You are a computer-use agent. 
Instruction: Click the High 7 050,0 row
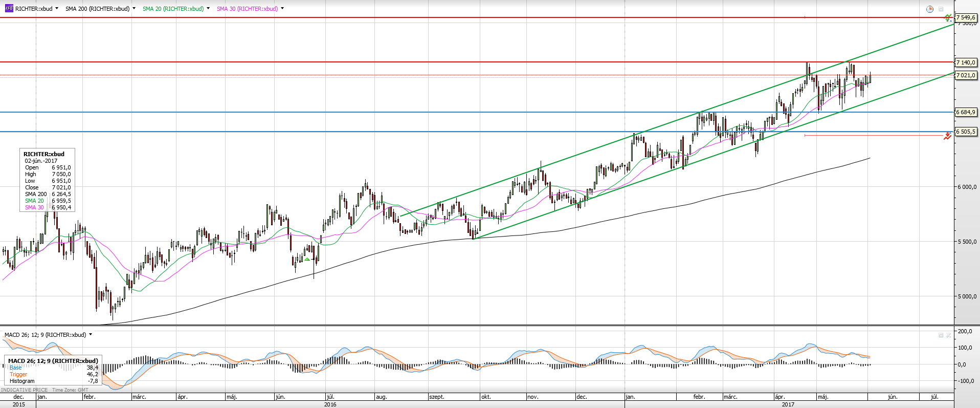point(48,174)
